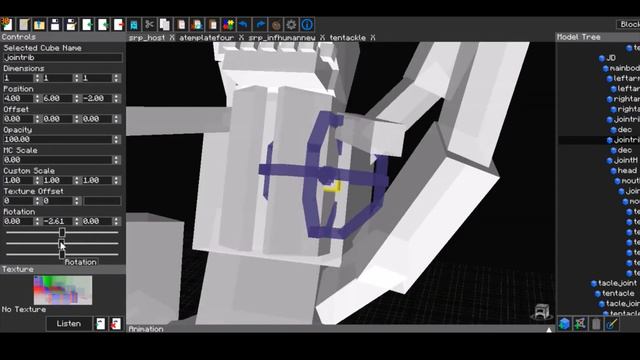Cut the cube with the scissors icon

click(149, 24)
